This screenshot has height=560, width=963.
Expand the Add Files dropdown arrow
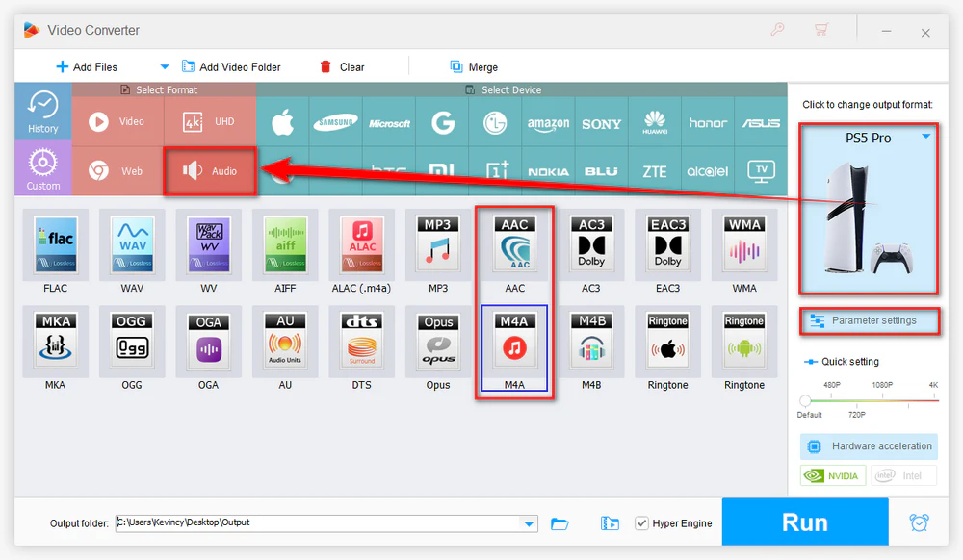164,66
